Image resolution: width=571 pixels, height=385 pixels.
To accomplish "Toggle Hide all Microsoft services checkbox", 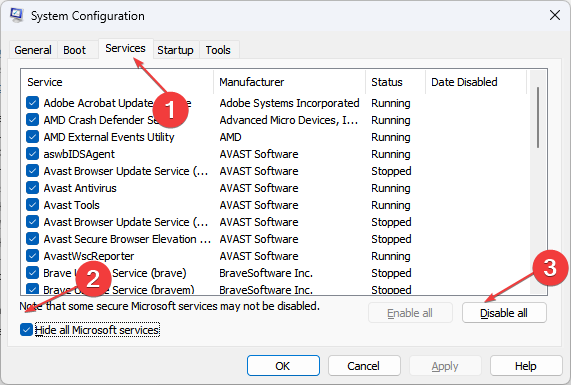I will [x=27, y=330].
